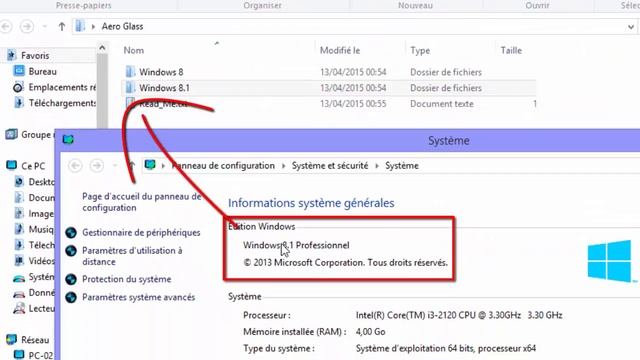Open Paramètres système avancés link
Viewport: 640px width, 360px height.
[x=138, y=297]
